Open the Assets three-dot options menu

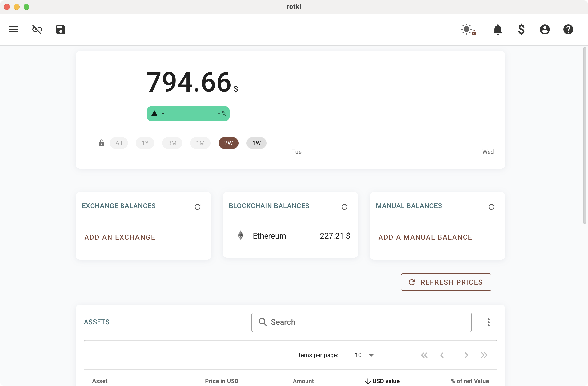(x=489, y=322)
